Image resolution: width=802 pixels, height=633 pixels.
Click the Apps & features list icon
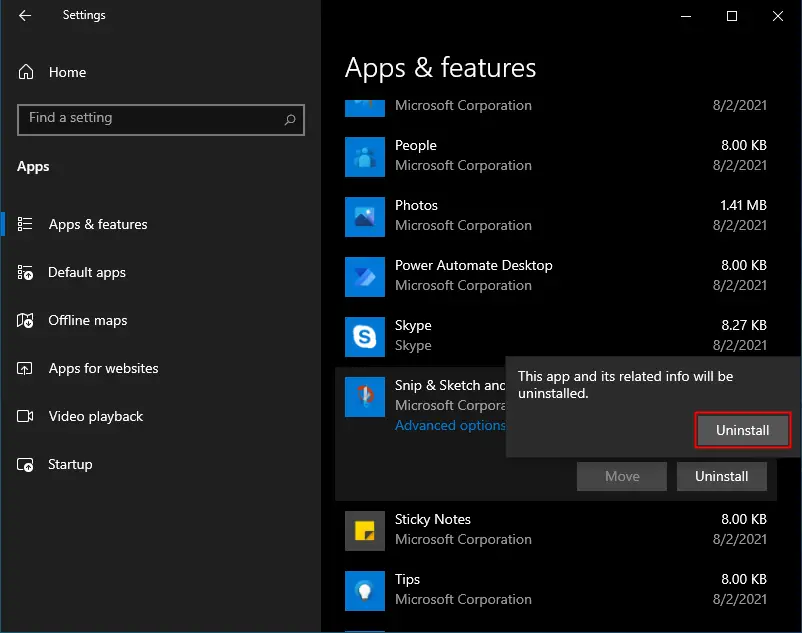[x=25, y=224]
